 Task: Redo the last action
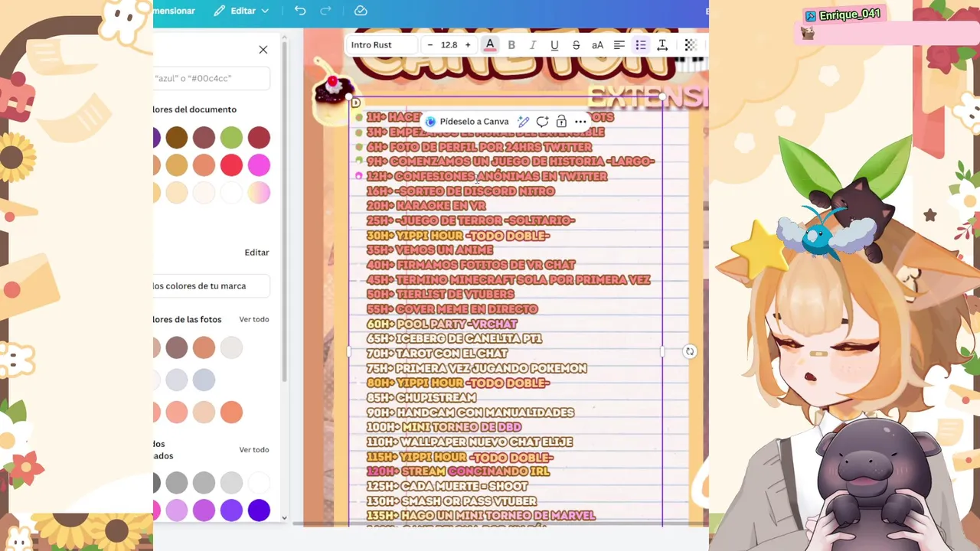(x=326, y=11)
